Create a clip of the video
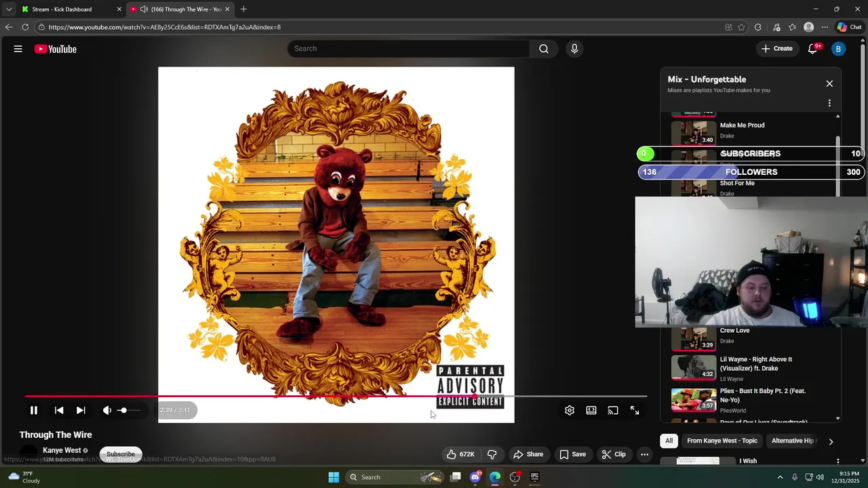This screenshot has height=488, width=868. [x=614, y=454]
